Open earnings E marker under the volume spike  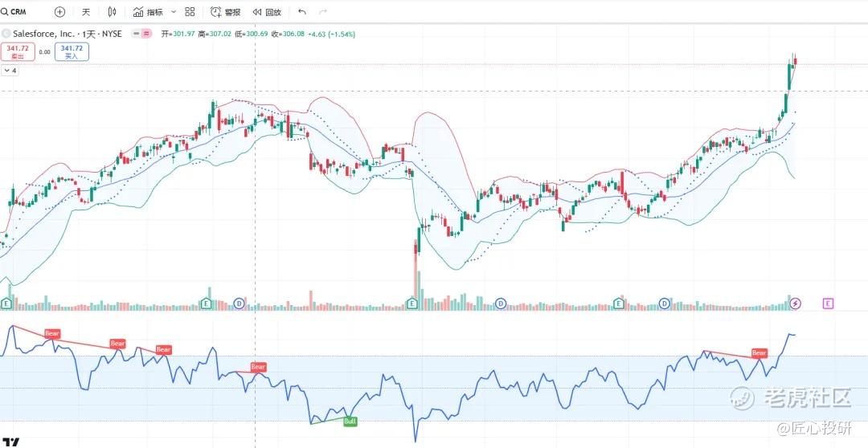tap(411, 303)
